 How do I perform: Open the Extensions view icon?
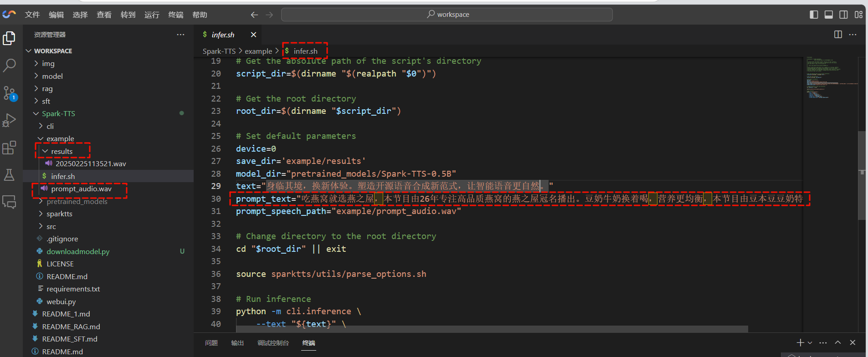click(x=9, y=148)
